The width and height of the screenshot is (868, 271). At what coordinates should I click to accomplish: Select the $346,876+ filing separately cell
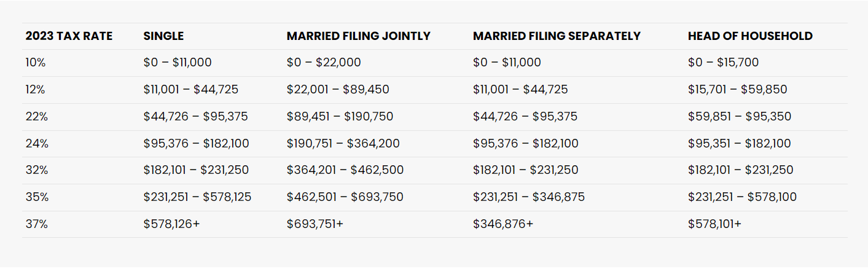(502, 224)
